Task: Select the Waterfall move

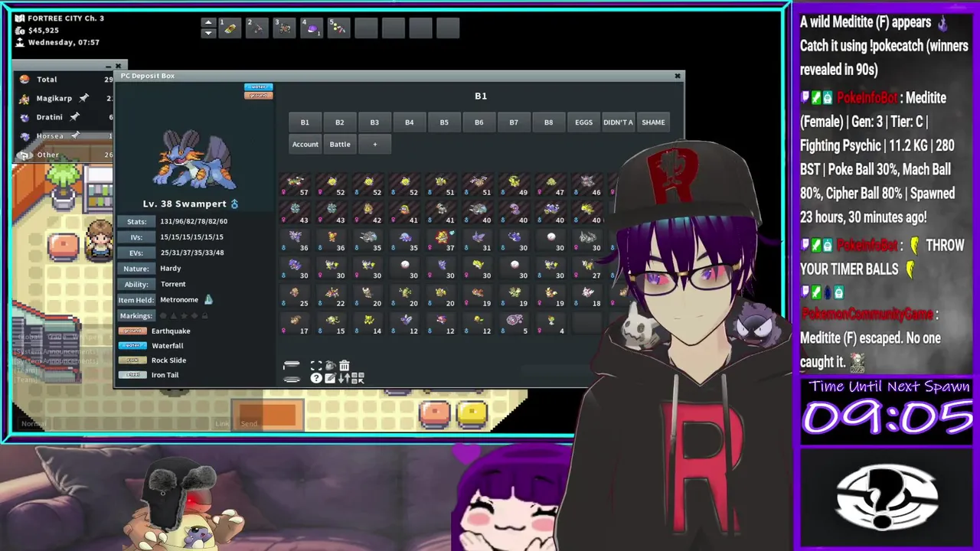Action: [x=168, y=346]
